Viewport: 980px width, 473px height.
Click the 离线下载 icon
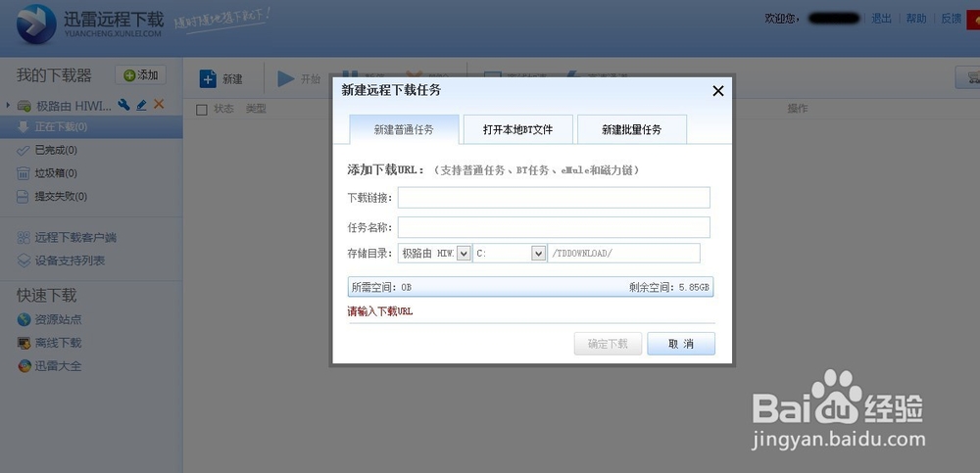tap(24, 343)
